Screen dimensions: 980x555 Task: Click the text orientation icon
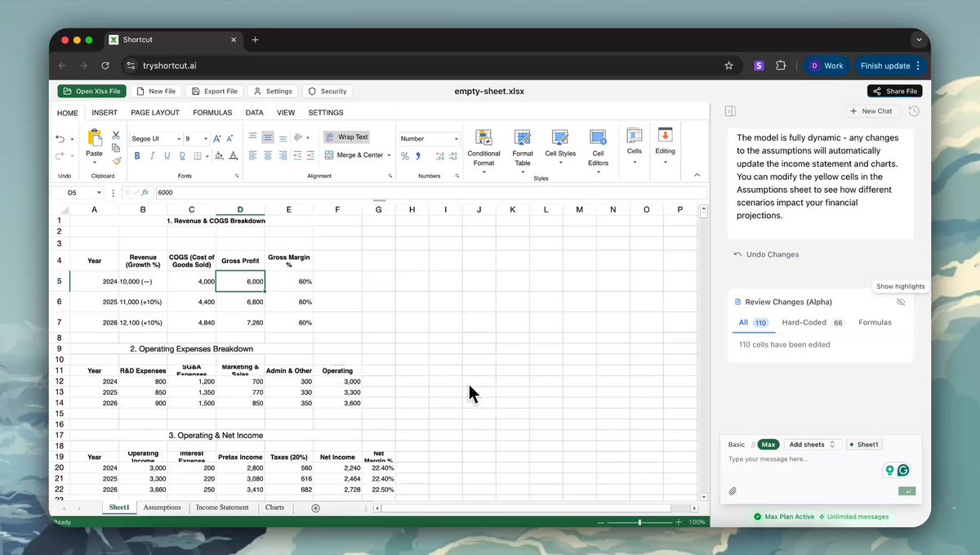coord(299,137)
